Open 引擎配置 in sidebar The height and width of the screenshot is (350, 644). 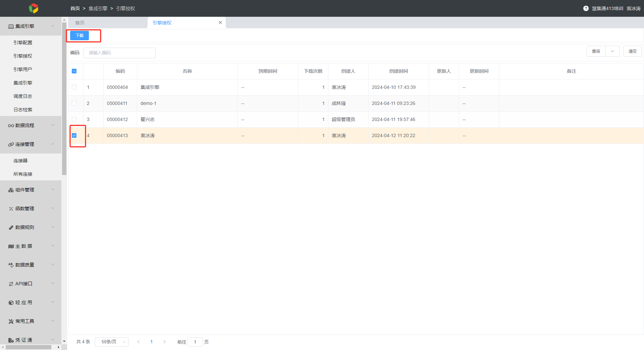(23, 43)
